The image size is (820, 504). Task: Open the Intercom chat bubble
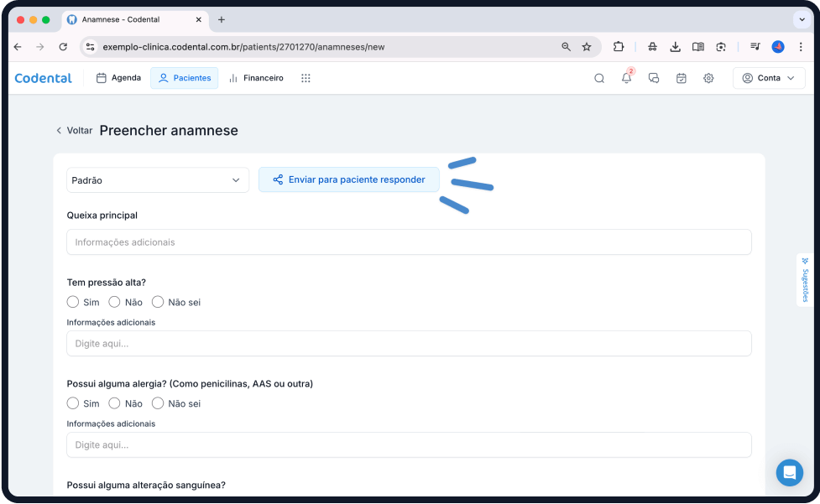(x=789, y=473)
